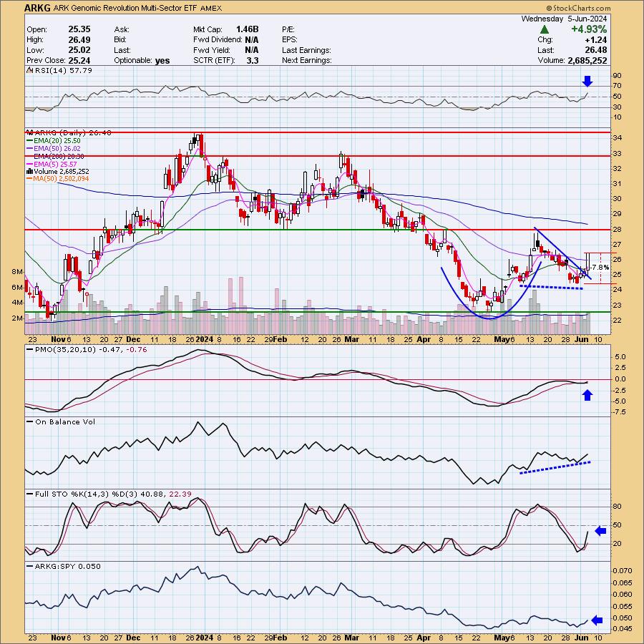Click the -7.5 PMO axis label
The image size is (644, 644).
pyautogui.click(x=619, y=412)
